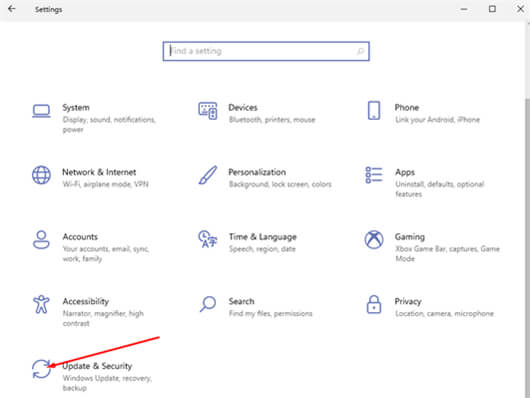Click inside the Find a setting box
The image size is (530, 398).
coord(266,51)
